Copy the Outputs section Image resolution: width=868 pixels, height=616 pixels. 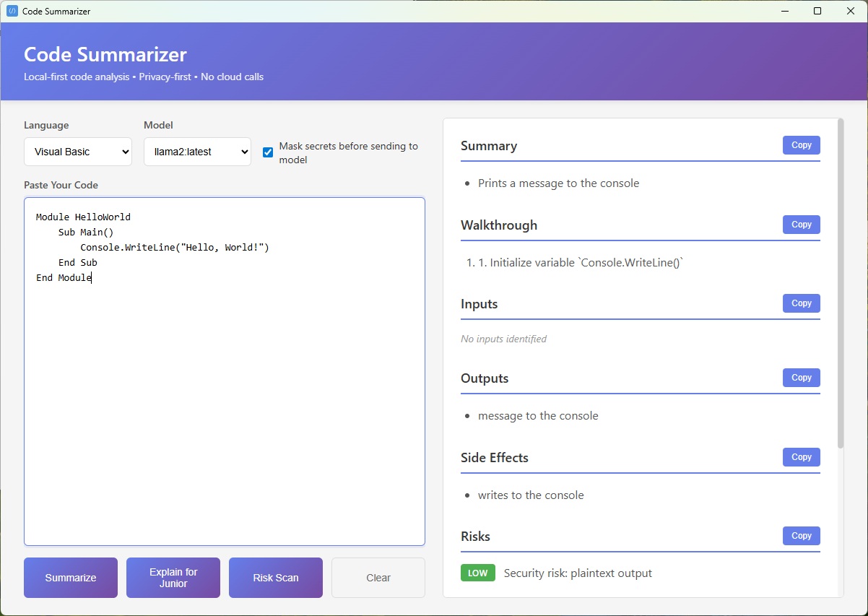tap(802, 378)
